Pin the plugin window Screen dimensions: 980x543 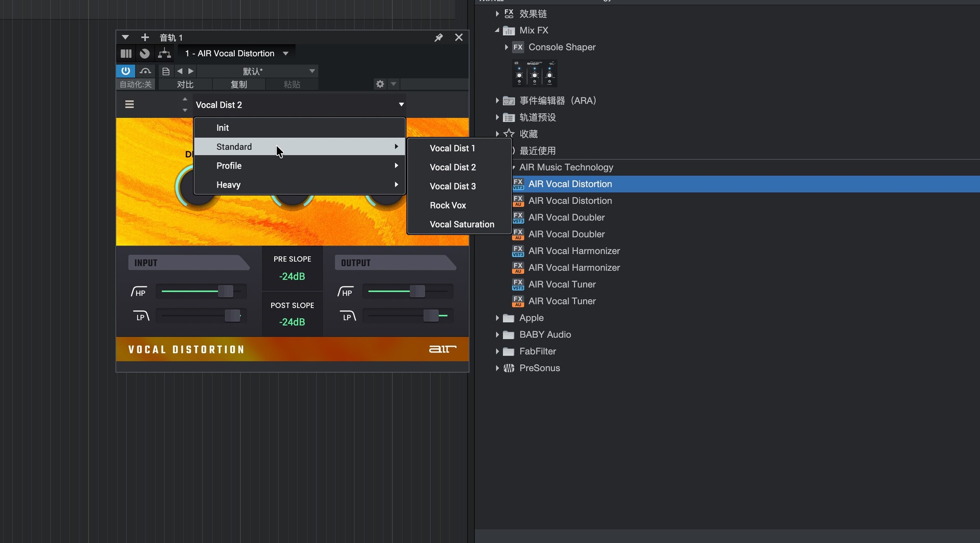click(438, 37)
